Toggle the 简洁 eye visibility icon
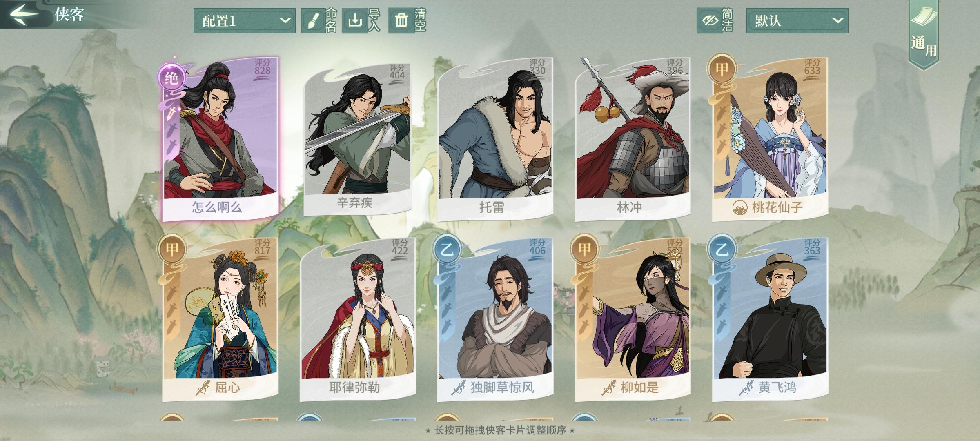Viewport: 980px width, 441px height. [x=710, y=20]
